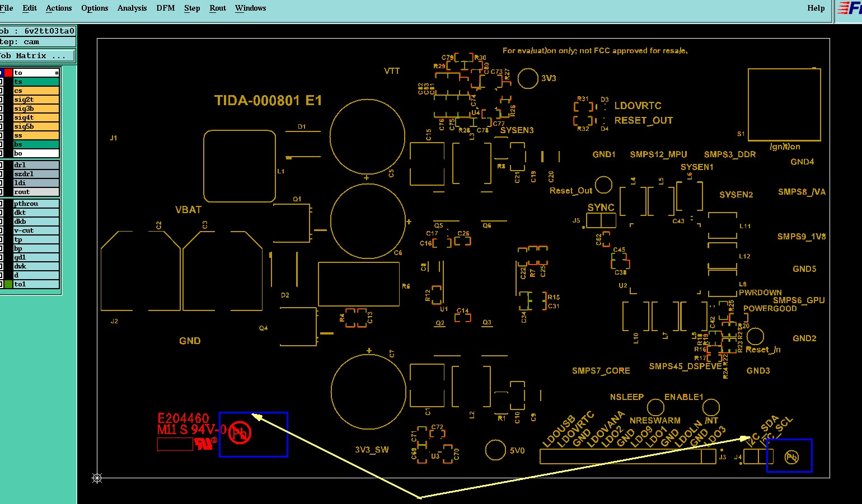Click the green swatch beside layer 'tol'
The width and height of the screenshot is (862, 504).
pos(8,284)
